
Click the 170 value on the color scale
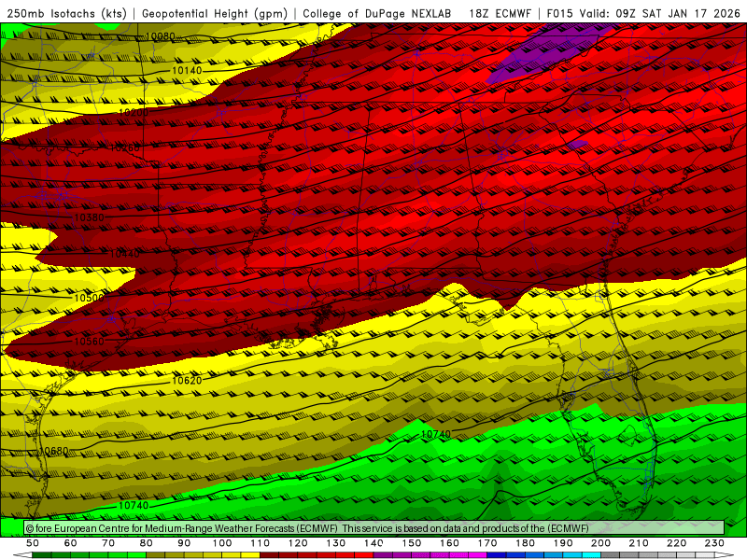tap(487, 543)
